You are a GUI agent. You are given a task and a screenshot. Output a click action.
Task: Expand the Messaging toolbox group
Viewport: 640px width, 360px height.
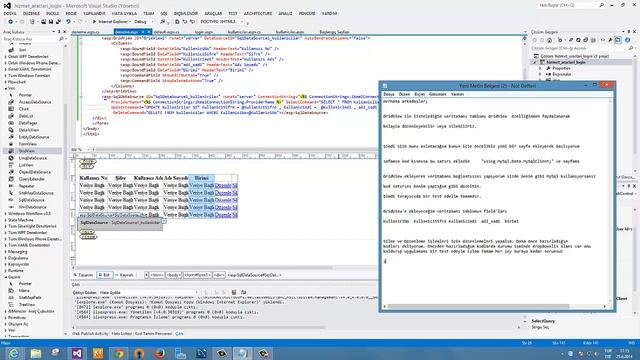[x=6, y=252]
